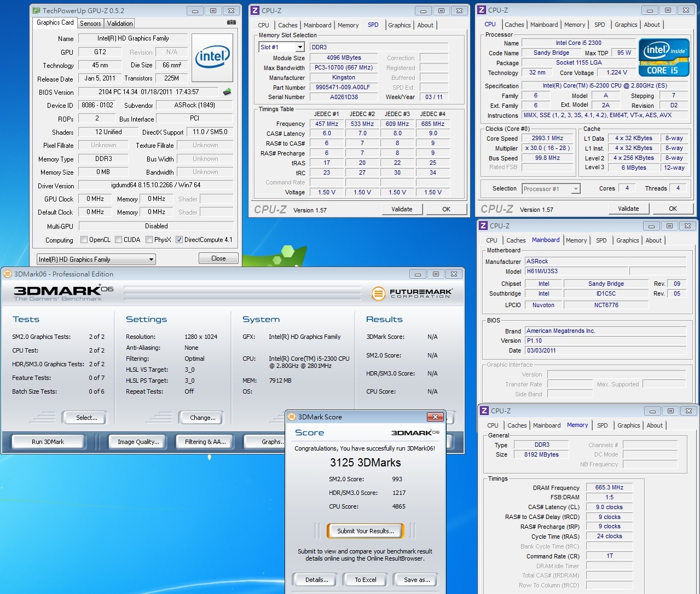
Task: Click the 3DMark Score dialog title icon
Action: 291,417
